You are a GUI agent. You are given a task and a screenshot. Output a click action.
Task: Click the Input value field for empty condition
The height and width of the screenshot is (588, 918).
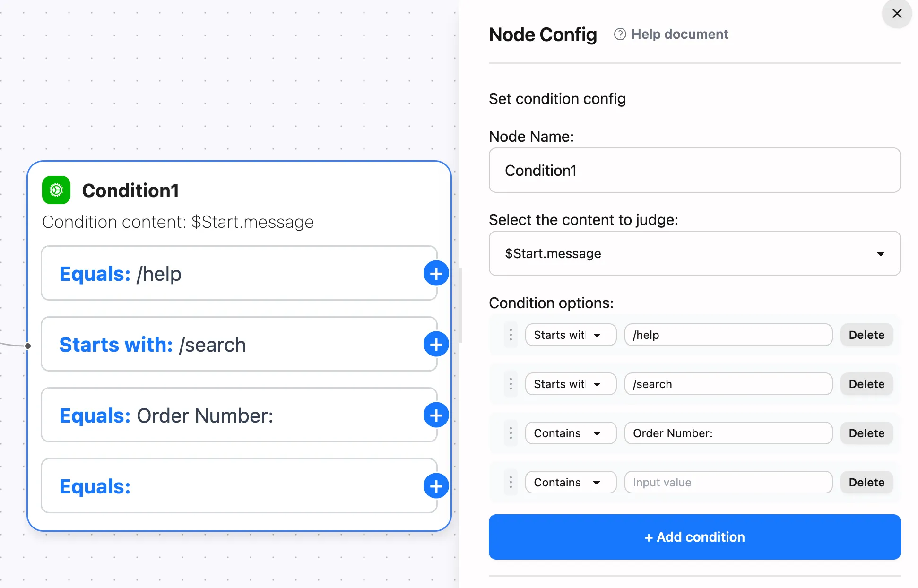[727, 482]
